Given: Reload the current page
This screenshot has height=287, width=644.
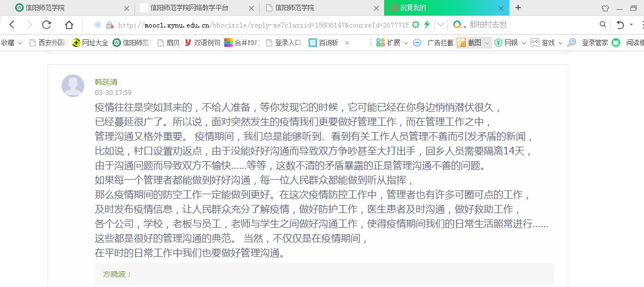Looking at the screenshot, I should [x=46, y=25].
